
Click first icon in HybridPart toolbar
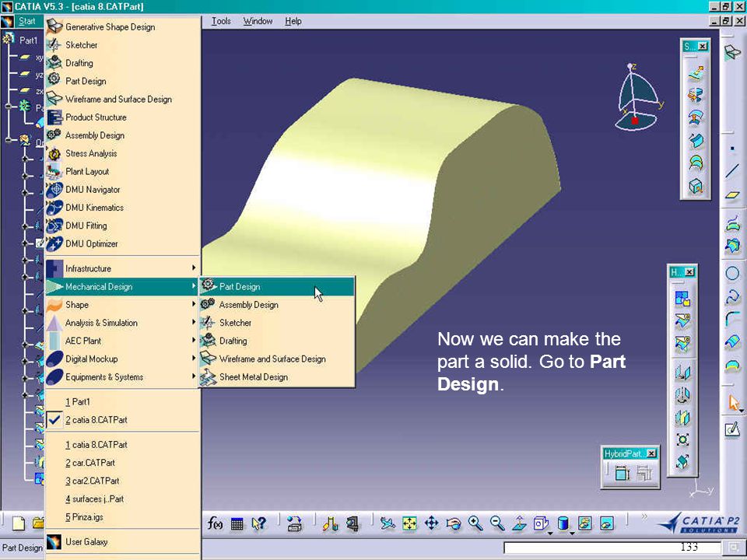pyautogui.click(x=622, y=474)
